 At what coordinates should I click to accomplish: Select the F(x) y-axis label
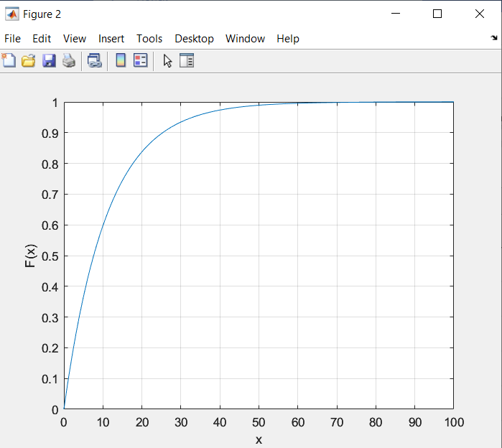(31, 256)
